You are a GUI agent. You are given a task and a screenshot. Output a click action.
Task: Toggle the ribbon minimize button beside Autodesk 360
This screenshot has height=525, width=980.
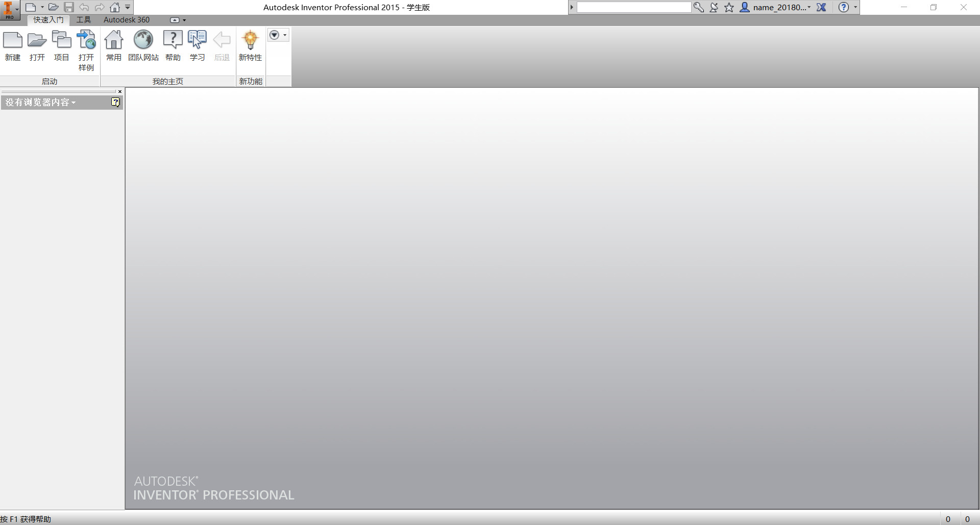(x=175, y=20)
